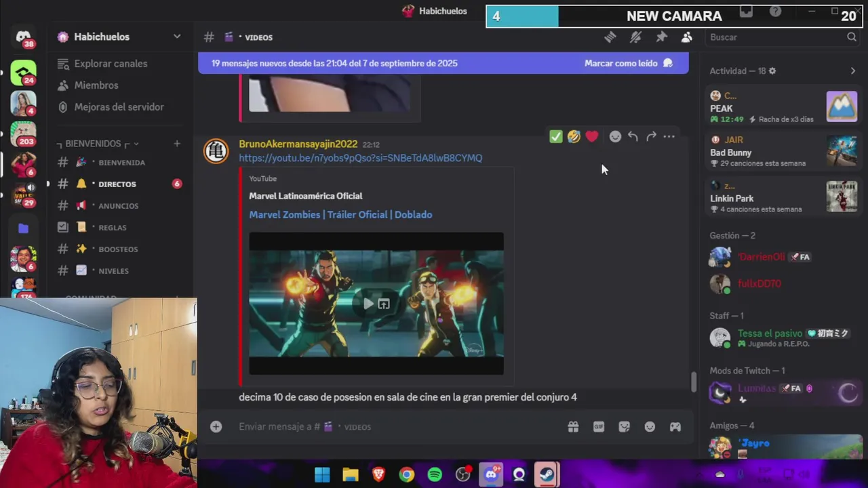Viewport: 868px width, 488px height.
Task: Open the gift icon in message bar
Action: 573,426
